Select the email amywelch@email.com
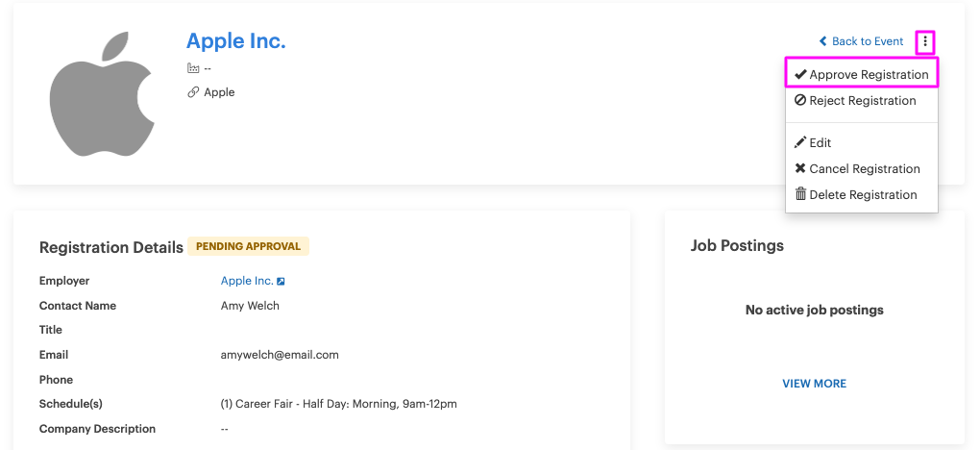The width and height of the screenshot is (980, 450). pos(280,355)
